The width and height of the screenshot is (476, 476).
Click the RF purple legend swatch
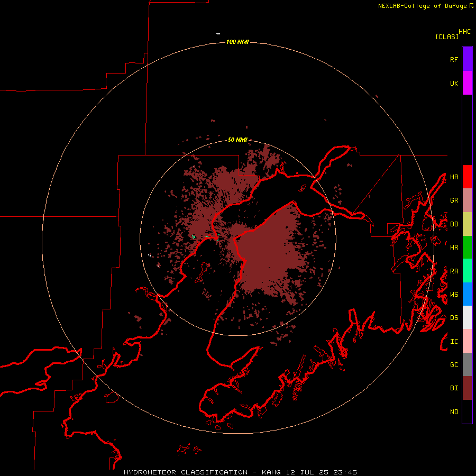point(467,59)
